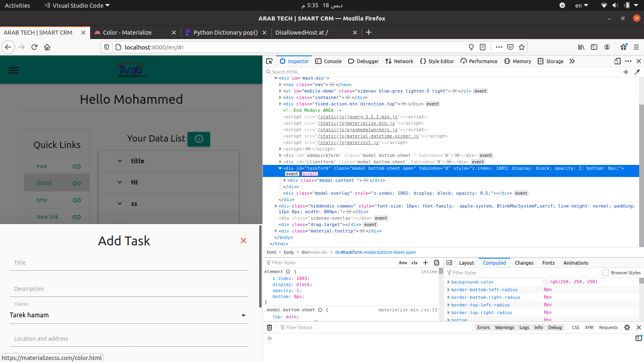Click the element picker icon in DevTools
The height and width of the screenshot is (362, 644).
tap(269, 61)
